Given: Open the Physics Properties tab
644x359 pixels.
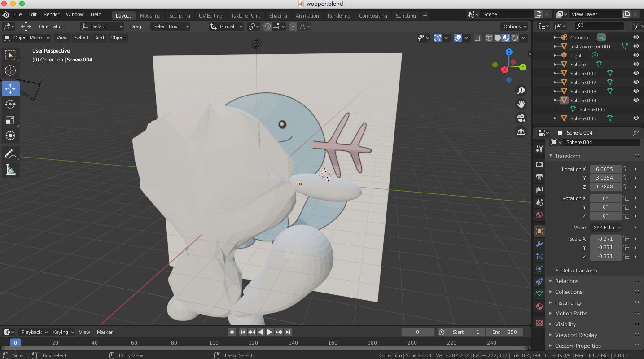Looking at the screenshot, I should [539, 268].
